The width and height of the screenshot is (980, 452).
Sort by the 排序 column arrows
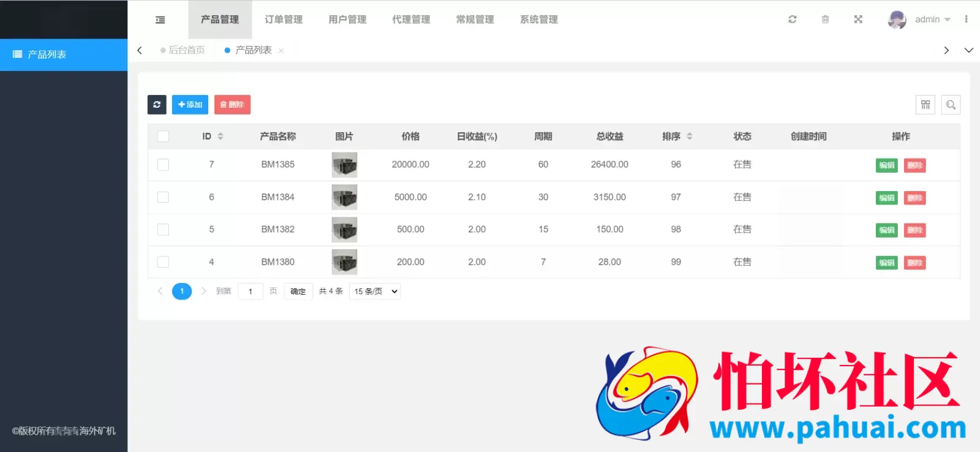[690, 137]
